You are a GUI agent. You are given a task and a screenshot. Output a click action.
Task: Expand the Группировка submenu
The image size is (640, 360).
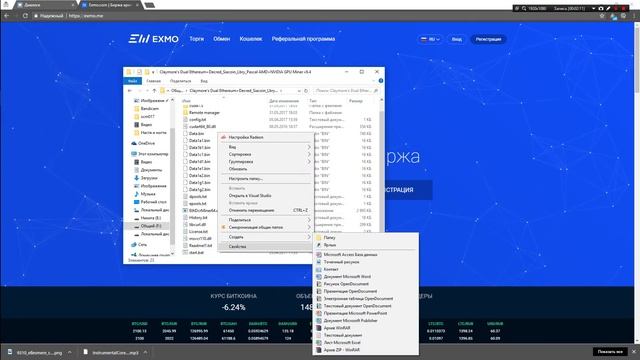309,162
